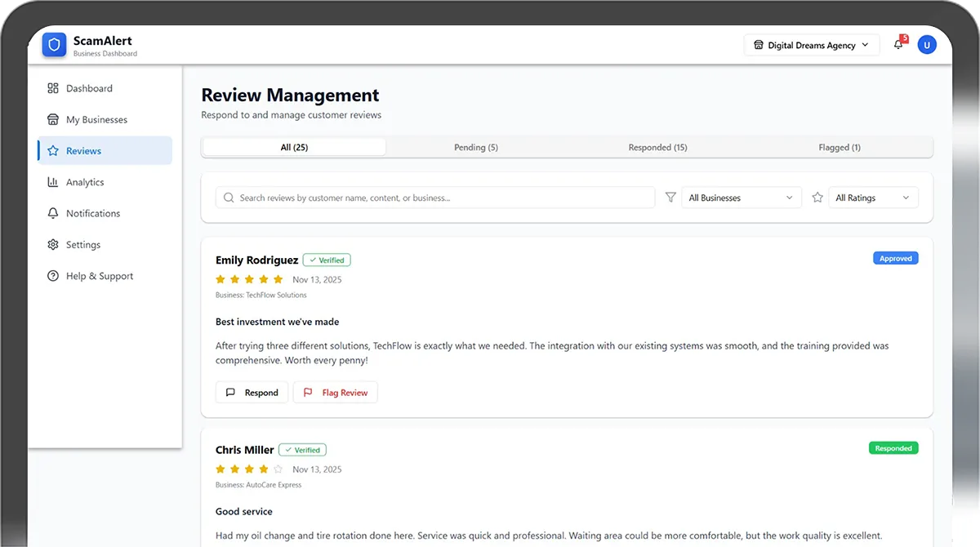Click the star rating filter icon
Image resolution: width=980 pixels, height=547 pixels.
(817, 198)
